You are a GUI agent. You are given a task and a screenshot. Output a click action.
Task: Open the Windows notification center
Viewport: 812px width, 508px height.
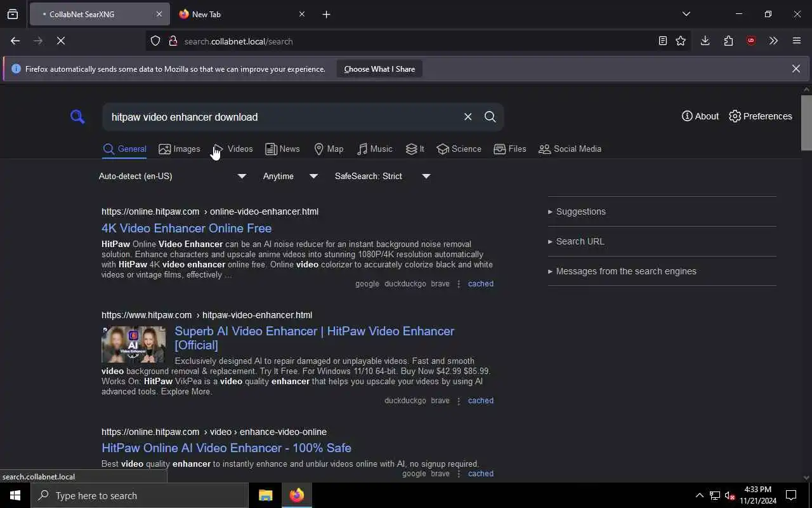click(791, 495)
